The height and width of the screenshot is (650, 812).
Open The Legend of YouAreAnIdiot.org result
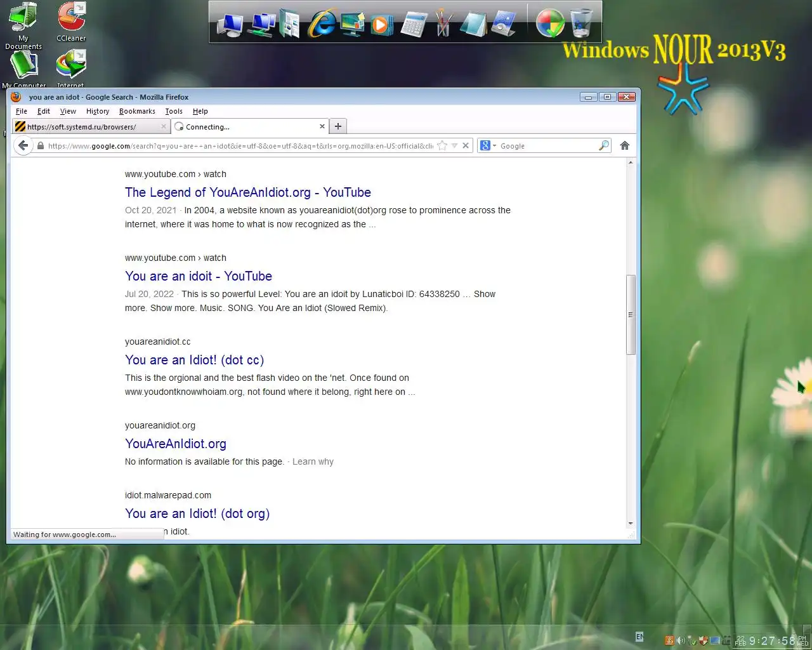(x=248, y=192)
